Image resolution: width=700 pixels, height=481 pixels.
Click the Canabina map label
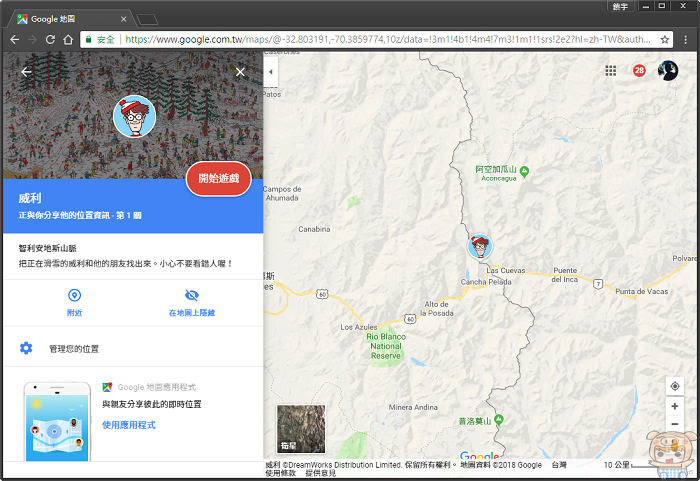coord(314,229)
